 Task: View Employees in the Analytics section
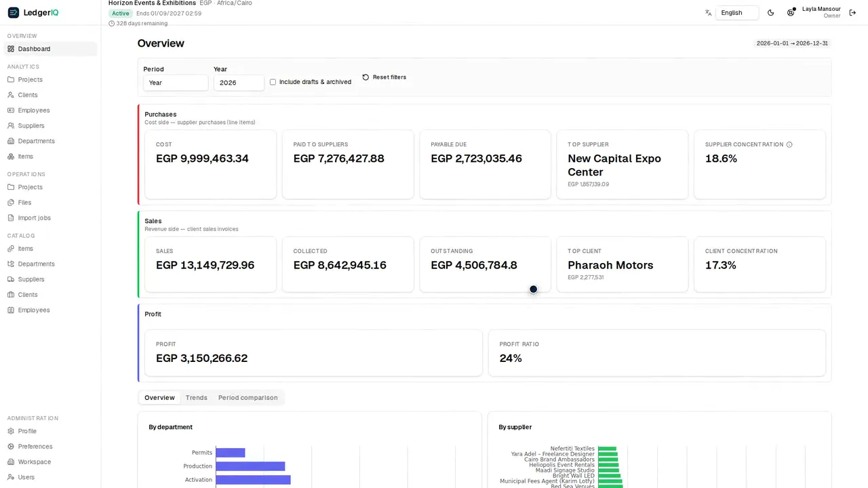click(x=50, y=110)
